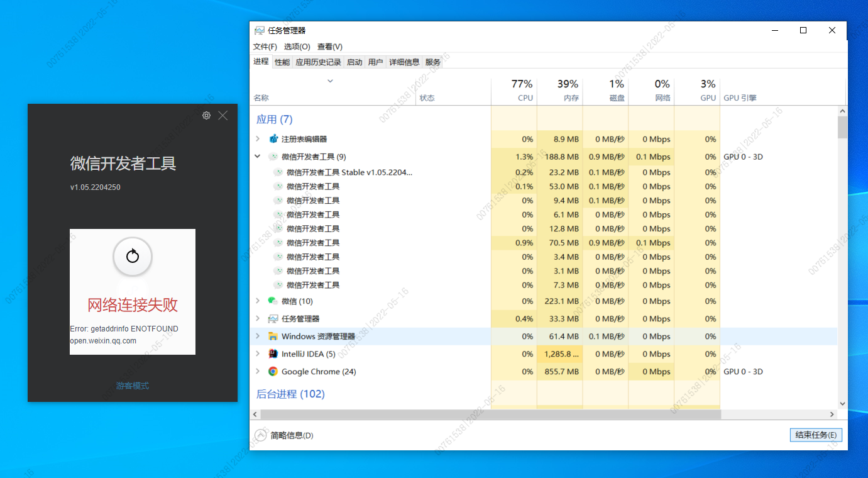Maximize the Task Manager window
The height and width of the screenshot is (478, 868).
click(803, 30)
